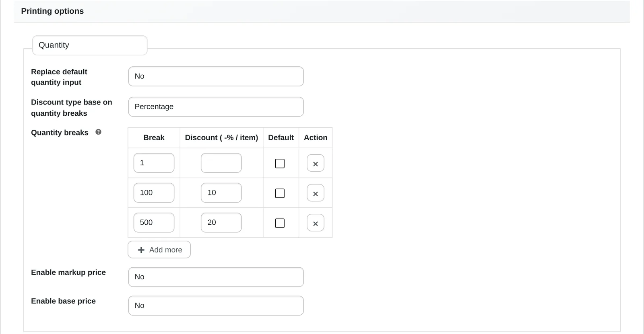This screenshot has width=644, height=334.
Task: Click the Enable markup price label
Action: click(x=68, y=272)
